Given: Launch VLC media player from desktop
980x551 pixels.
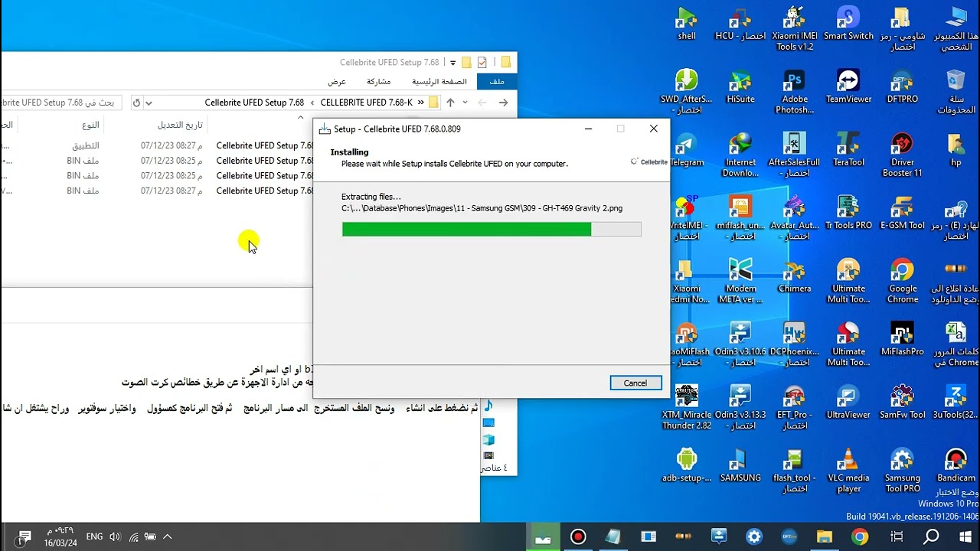Looking at the screenshot, I should (x=848, y=471).
